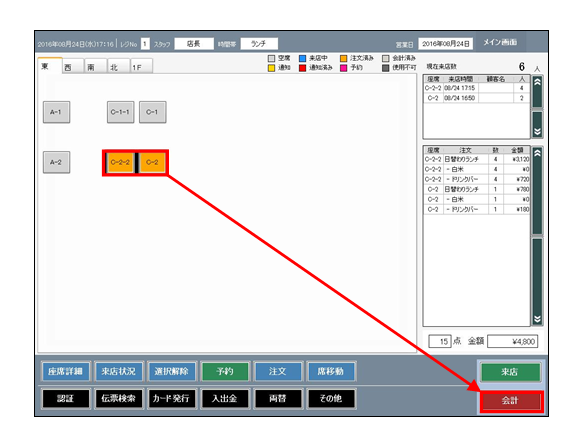The image size is (581, 441).
Task: Go to メイン画面 main screen
Action: click(500, 42)
